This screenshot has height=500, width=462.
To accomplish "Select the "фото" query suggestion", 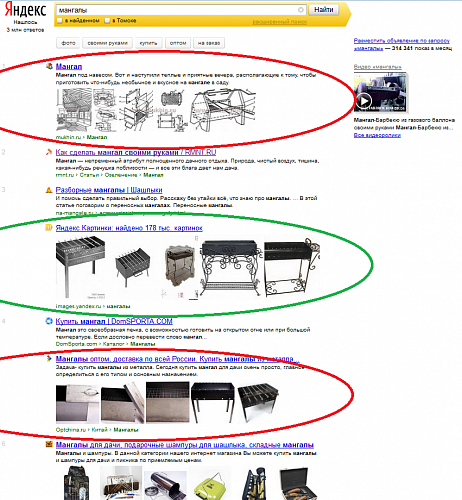I will 68,43.
